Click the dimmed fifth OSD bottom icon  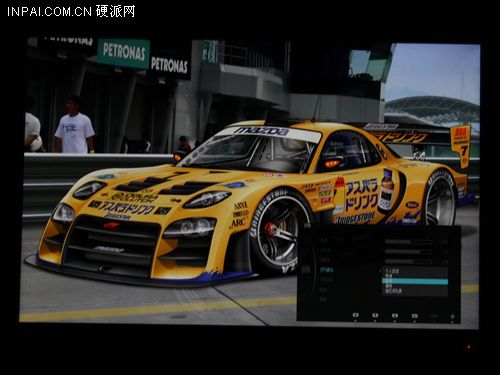pyautogui.click(x=434, y=316)
